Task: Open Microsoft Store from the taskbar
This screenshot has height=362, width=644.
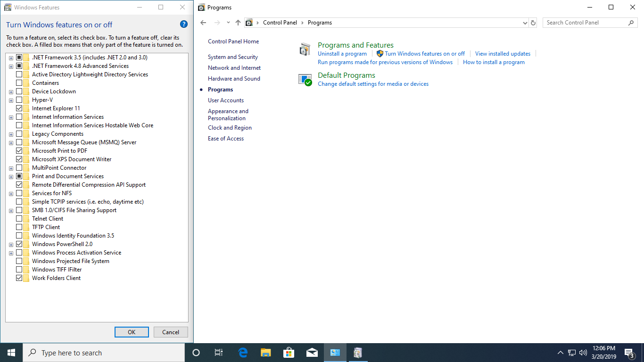Action: 289,353
